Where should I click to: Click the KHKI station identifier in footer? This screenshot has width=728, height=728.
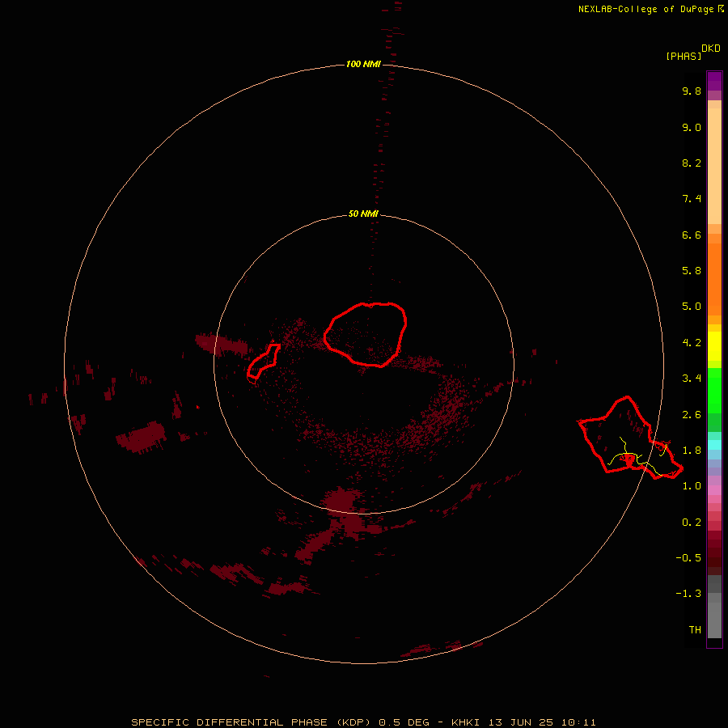(x=465, y=722)
